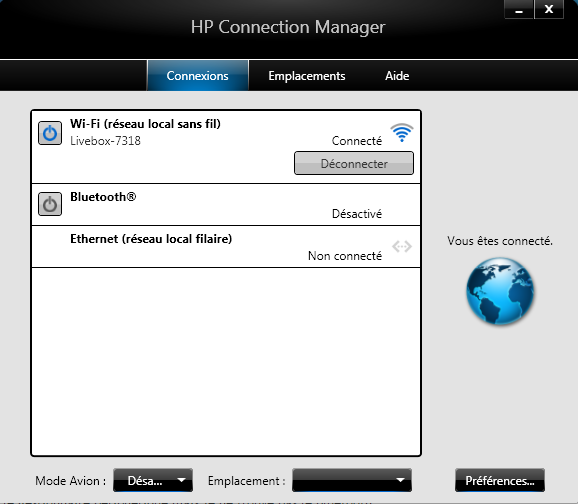This screenshot has width=578, height=504.
Task: Click the Ethernet (réseau local filaire) label
Action: click(x=151, y=239)
